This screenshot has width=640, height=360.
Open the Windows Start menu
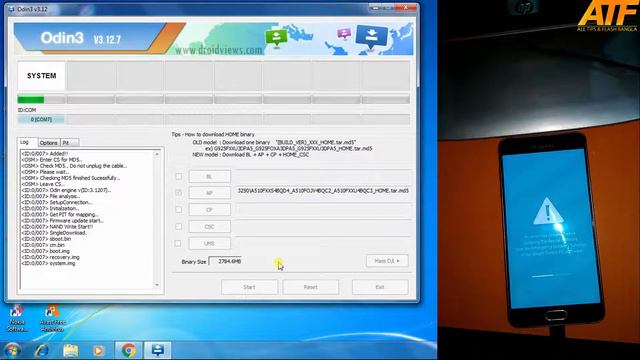click(x=11, y=350)
